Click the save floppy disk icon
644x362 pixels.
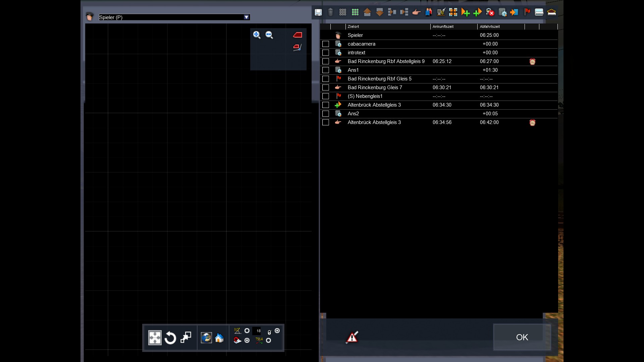[318, 12]
